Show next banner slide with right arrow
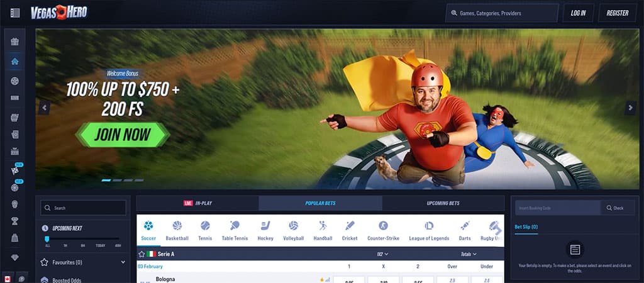The image size is (644, 283). coord(630,108)
